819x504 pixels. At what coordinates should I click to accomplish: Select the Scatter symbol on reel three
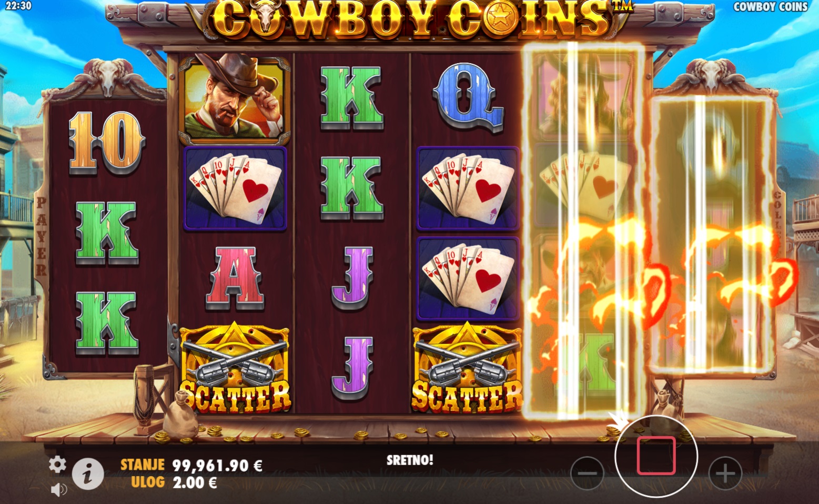point(467,368)
